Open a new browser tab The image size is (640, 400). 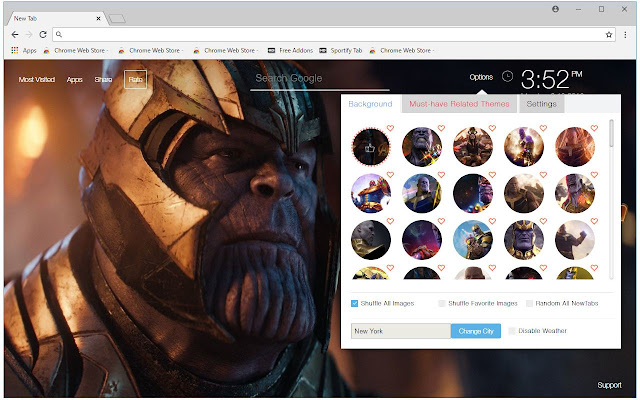pyautogui.click(x=117, y=19)
